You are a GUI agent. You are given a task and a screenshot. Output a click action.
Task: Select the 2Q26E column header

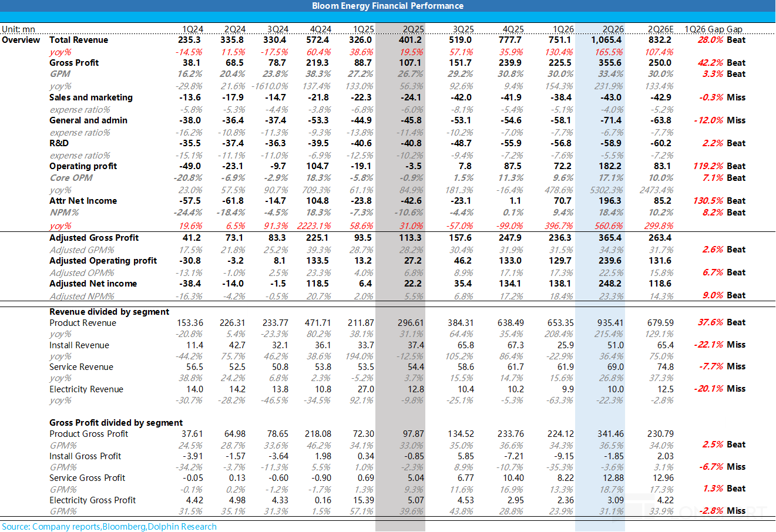[660, 29]
